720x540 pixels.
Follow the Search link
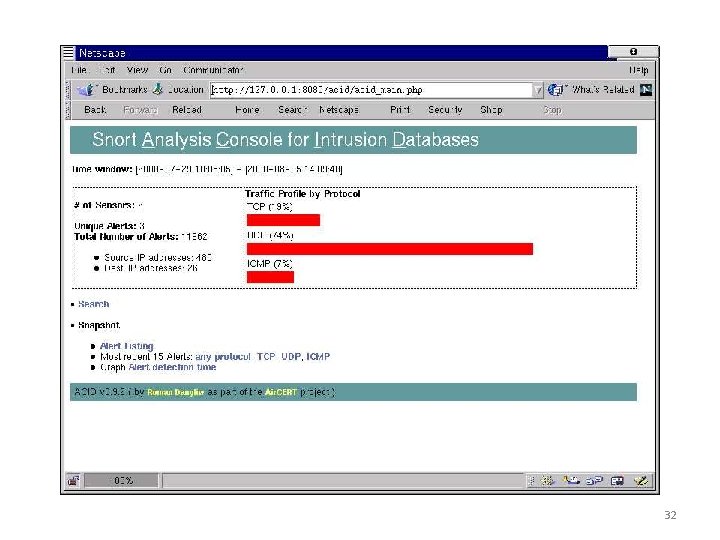[94, 304]
